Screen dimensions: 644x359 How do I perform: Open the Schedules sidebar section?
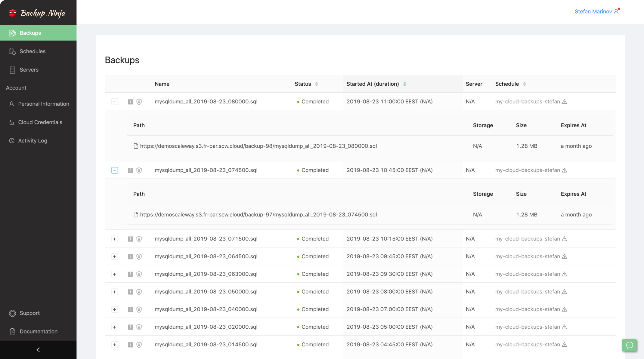(38, 51)
